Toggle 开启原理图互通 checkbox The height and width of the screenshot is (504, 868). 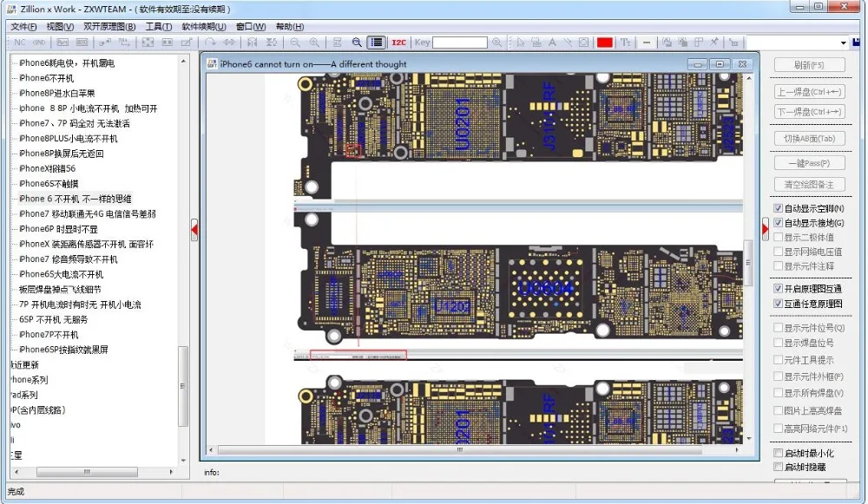coord(778,288)
